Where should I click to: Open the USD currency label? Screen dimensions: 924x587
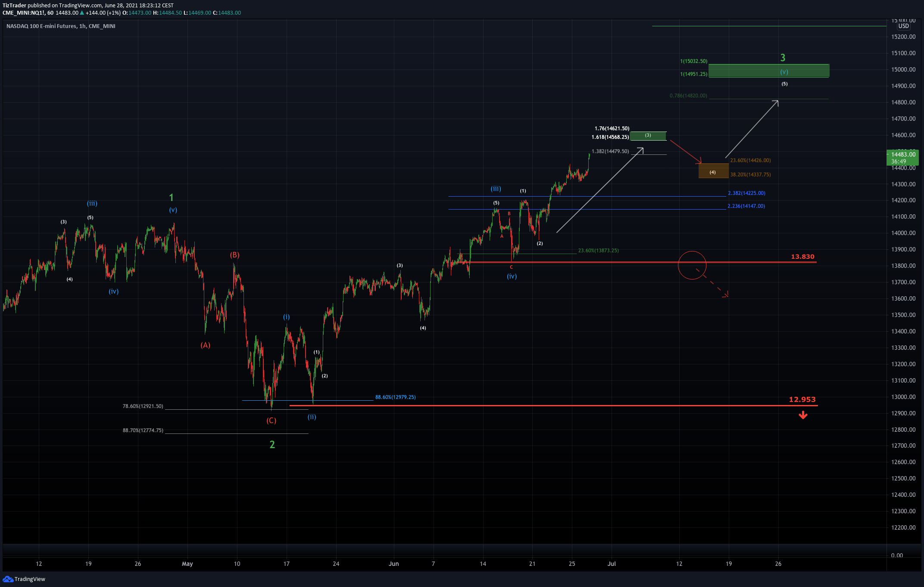(904, 26)
